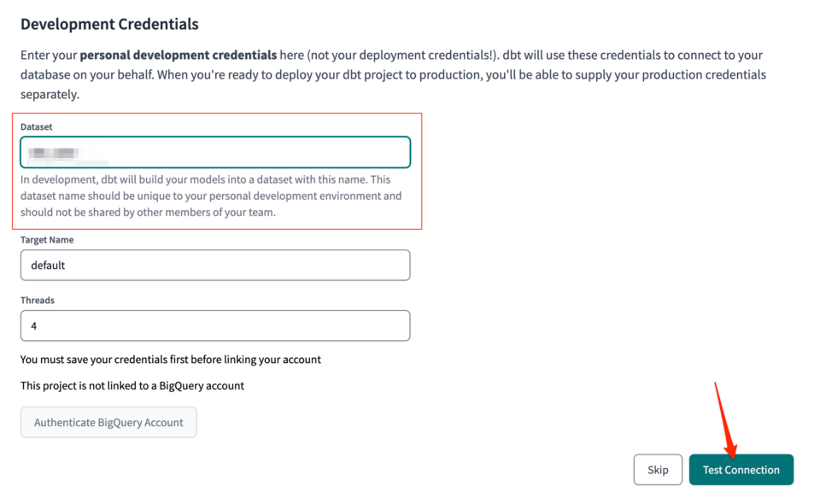Click the Skip button
The image size is (820, 504).
point(657,469)
